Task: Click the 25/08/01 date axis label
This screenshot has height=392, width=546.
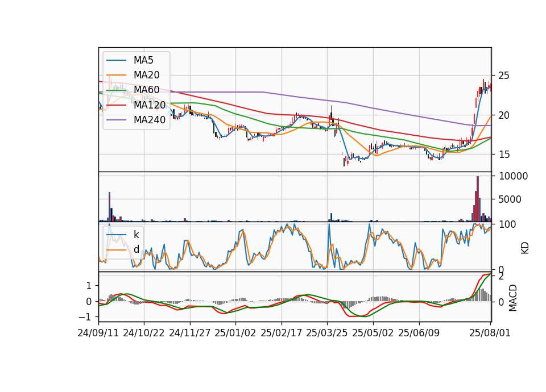Action: point(490,333)
